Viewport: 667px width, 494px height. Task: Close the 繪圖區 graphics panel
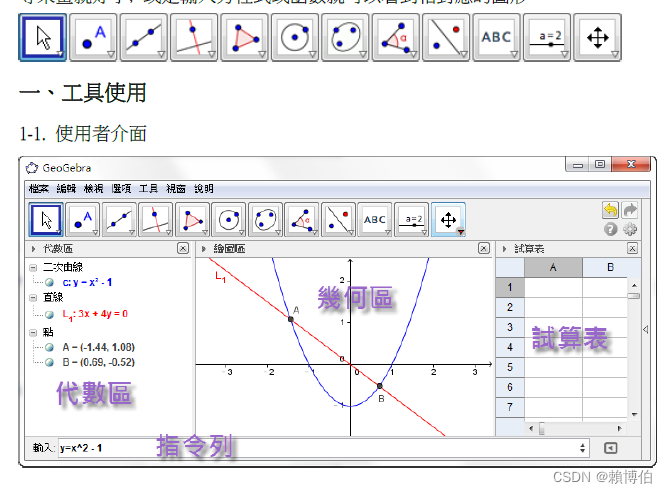(484, 248)
